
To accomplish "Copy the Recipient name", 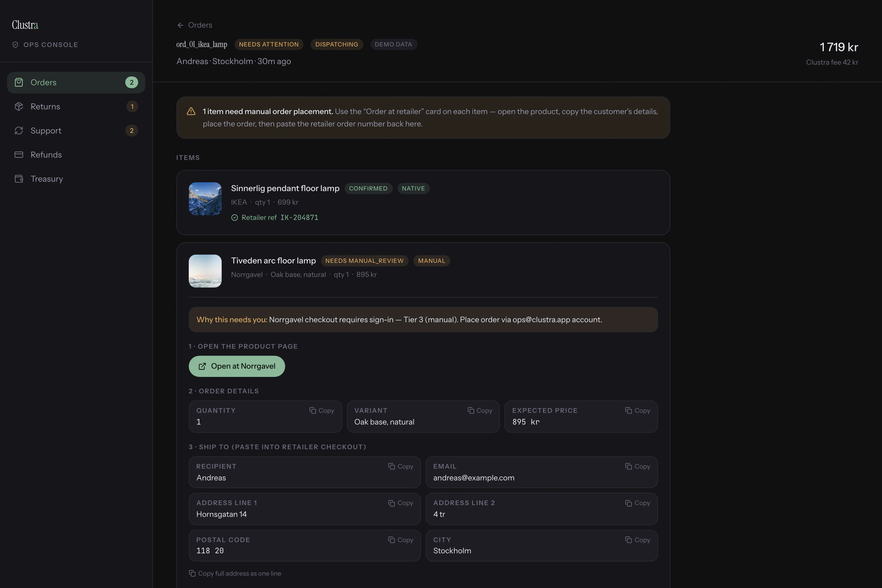I will tap(401, 467).
